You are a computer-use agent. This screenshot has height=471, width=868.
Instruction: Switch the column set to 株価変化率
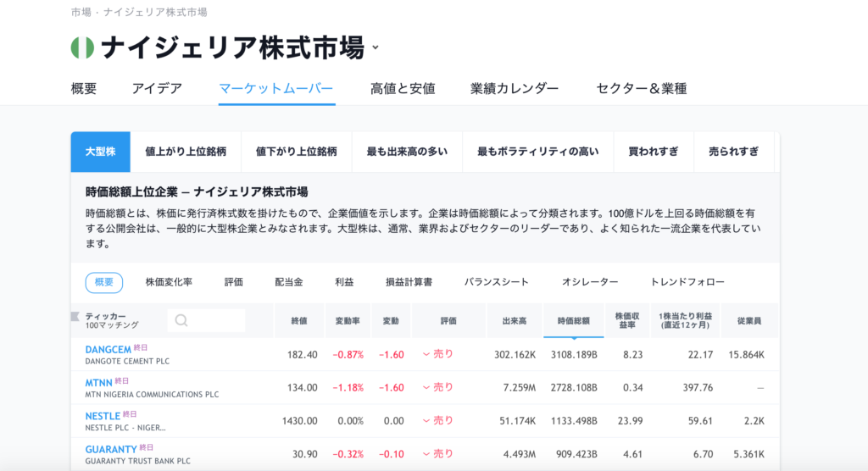pyautogui.click(x=169, y=282)
